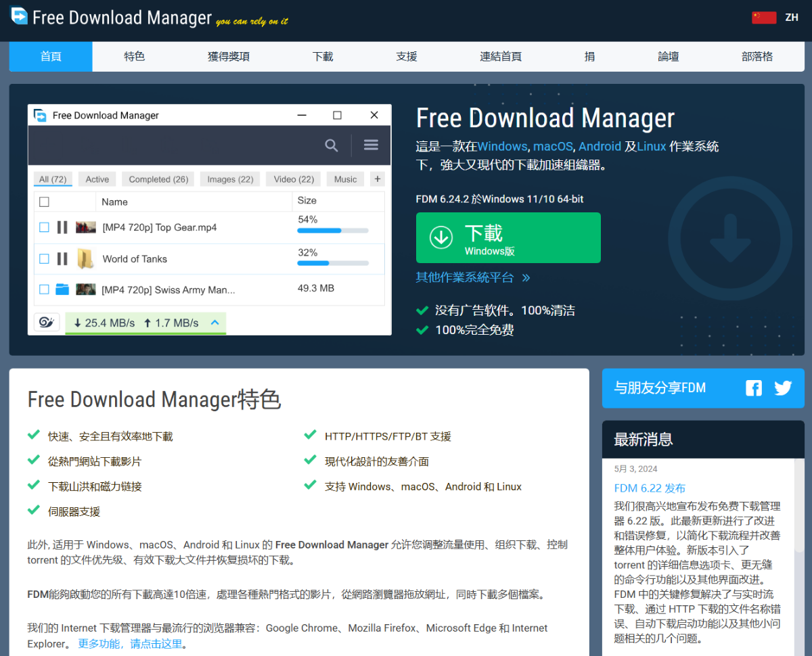Tick the checkbox for World of Tanks
Image resolution: width=812 pixels, height=656 pixels.
coord(44,258)
